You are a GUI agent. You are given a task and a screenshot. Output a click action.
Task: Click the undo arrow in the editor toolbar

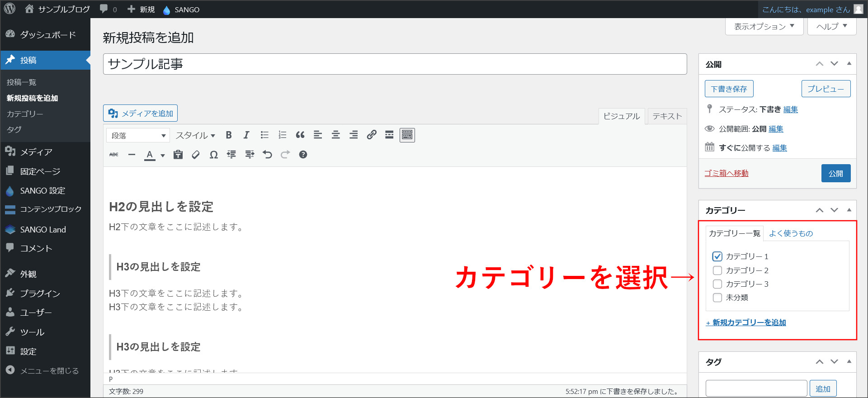coord(267,155)
